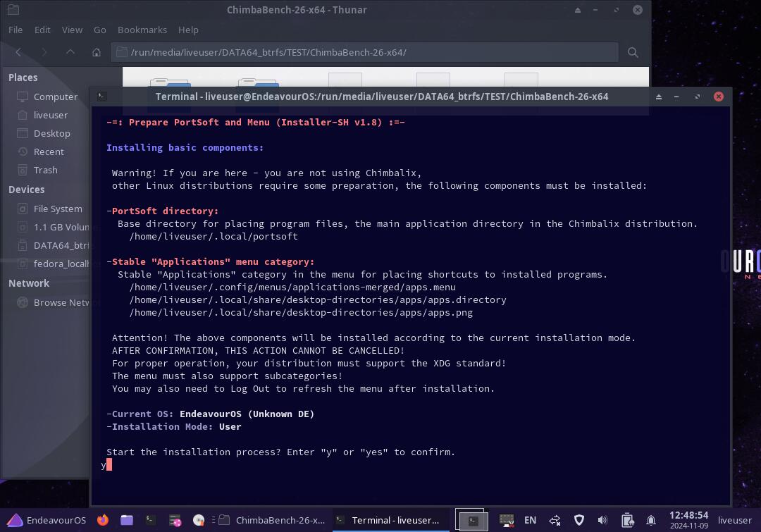Open file manager launcher in panel
761x532 pixels.
(x=127, y=520)
